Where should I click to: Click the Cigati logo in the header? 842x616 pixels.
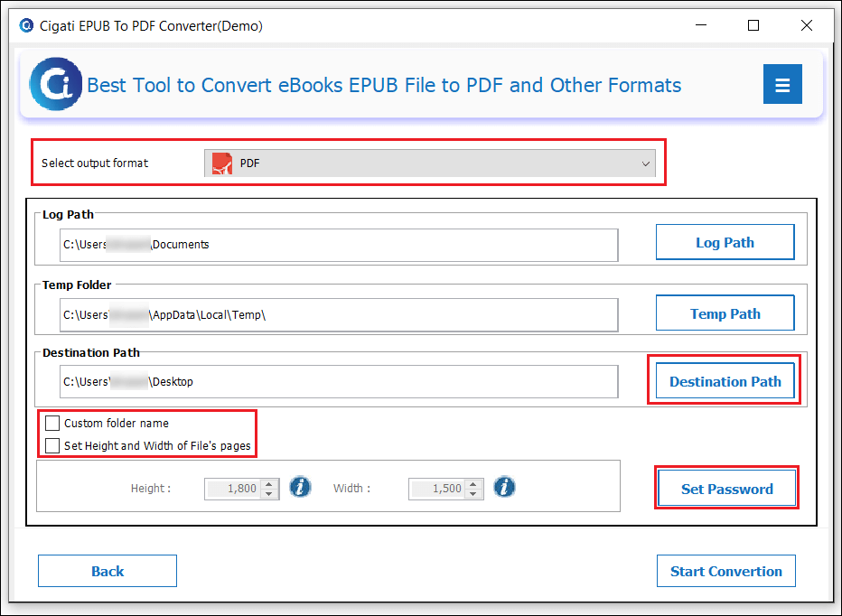(56, 84)
